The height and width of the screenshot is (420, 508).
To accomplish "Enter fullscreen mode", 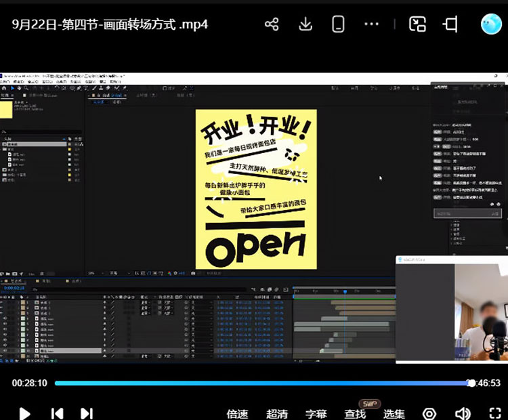I will coord(495,414).
